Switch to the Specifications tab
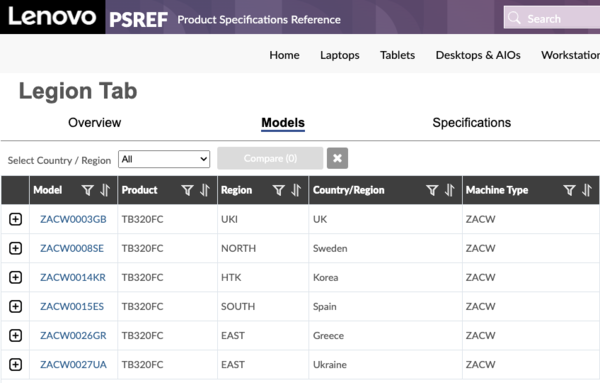Screen dimensions: 600x383 pyautogui.click(x=471, y=123)
